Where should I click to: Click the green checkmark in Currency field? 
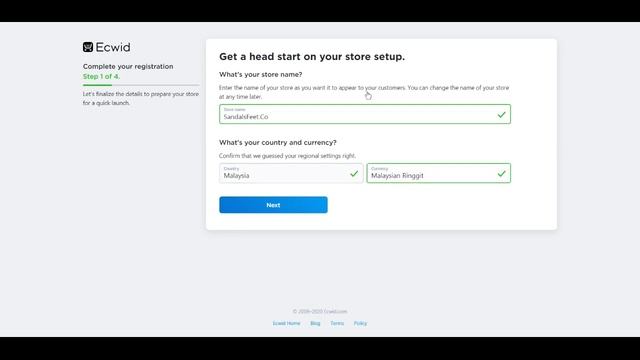[501, 173]
